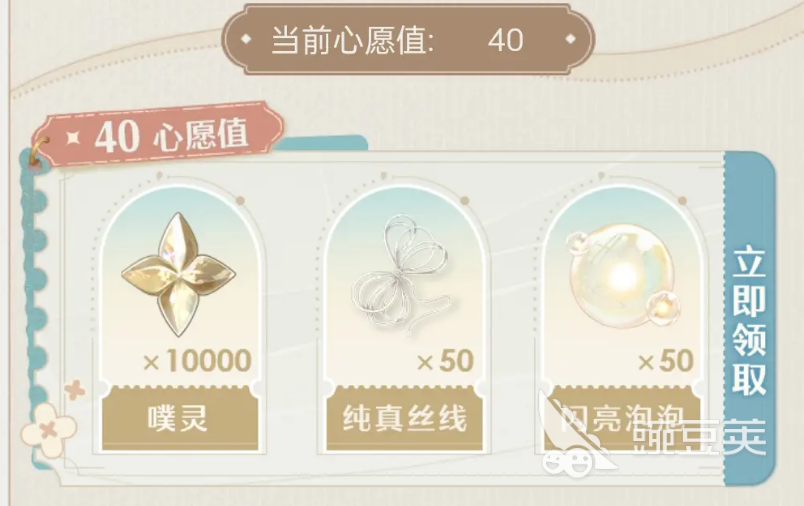The height and width of the screenshot is (506, 804).
Task: Click the 噗灵 name label
Action: (178, 418)
